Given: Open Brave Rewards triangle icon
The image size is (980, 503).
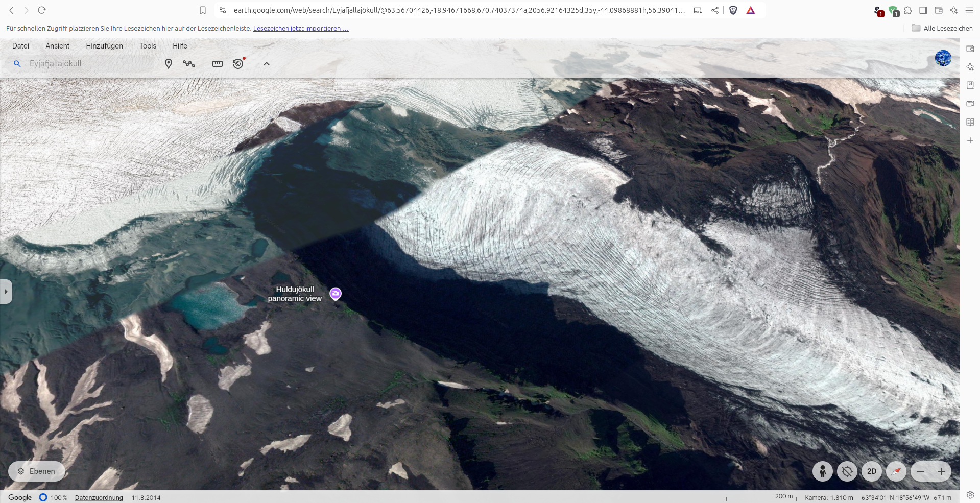Looking at the screenshot, I should (x=751, y=10).
